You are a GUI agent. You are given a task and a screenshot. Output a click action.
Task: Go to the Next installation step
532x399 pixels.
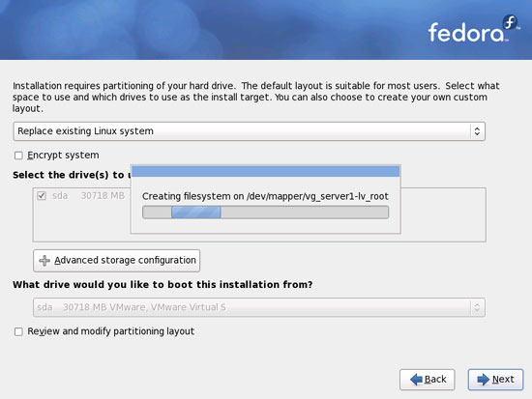(495, 380)
